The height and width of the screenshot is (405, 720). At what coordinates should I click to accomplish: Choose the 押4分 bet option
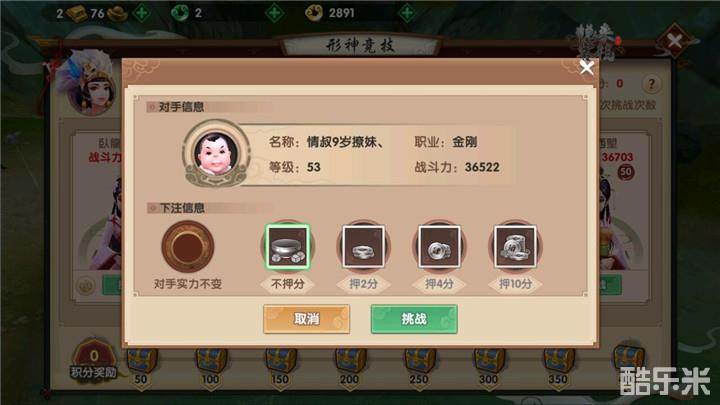[x=439, y=247]
